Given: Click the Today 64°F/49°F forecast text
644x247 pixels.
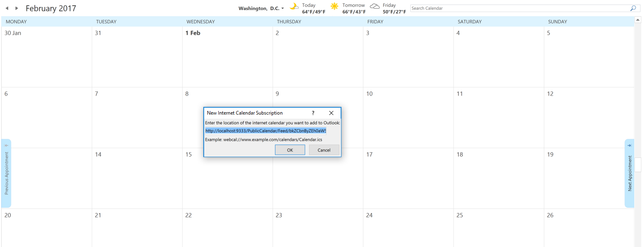Looking at the screenshot, I should coord(313,9).
